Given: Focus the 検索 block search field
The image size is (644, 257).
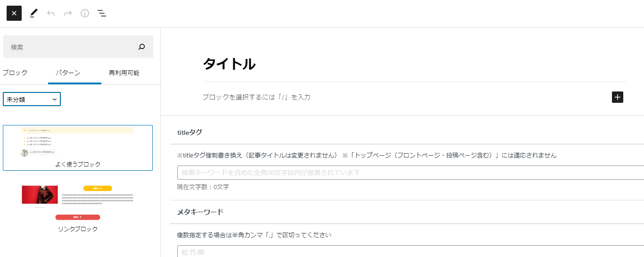Looking at the screenshot, I should [x=71, y=47].
